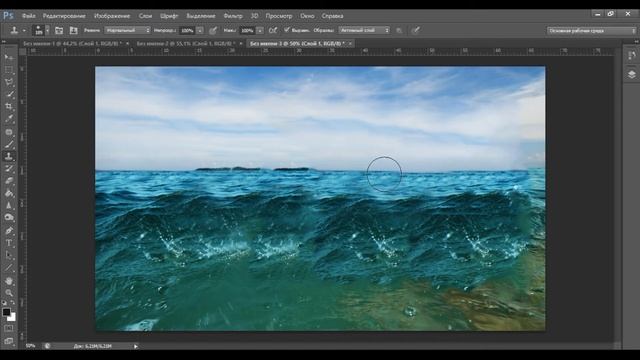Image resolution: width=640 pixels, height=360 pixels.
Task: Select the Type tool
Action: [9, 243]
